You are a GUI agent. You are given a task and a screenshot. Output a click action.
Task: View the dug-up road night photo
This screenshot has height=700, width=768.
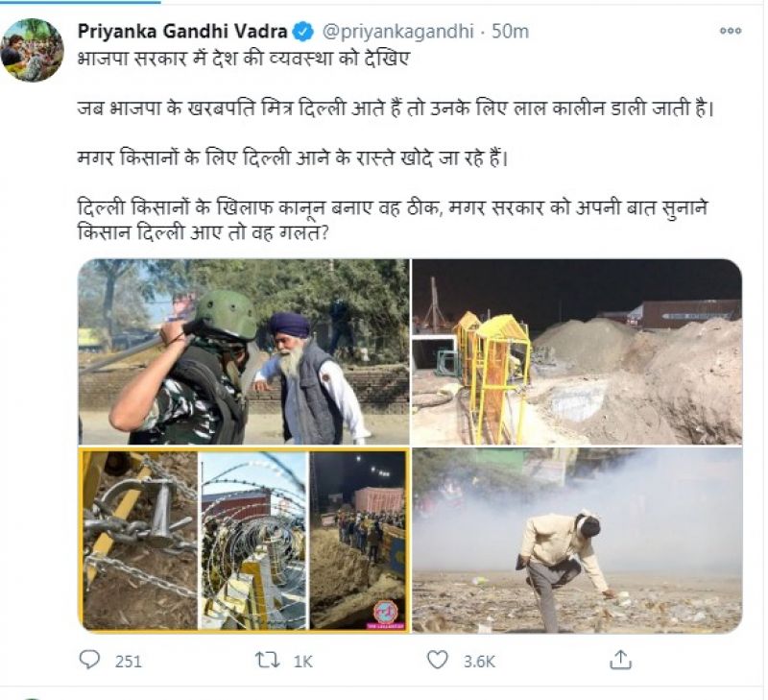tap(577, 351)
